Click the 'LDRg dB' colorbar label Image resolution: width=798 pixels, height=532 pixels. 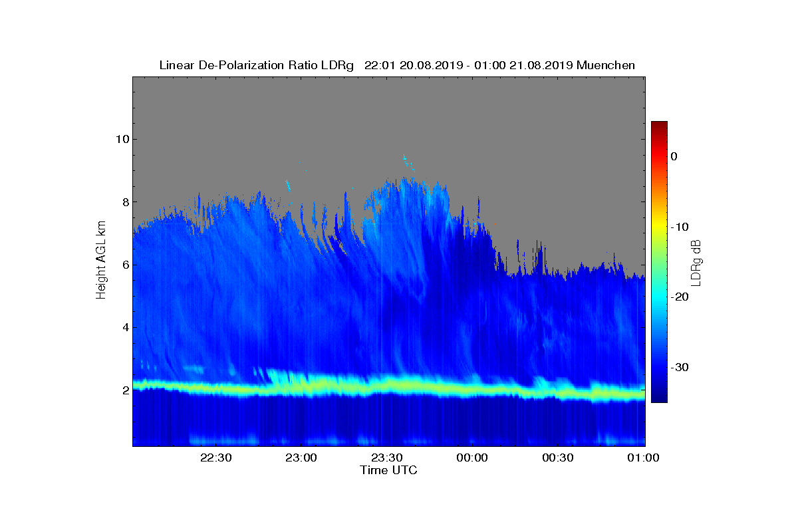click(696, 262)
